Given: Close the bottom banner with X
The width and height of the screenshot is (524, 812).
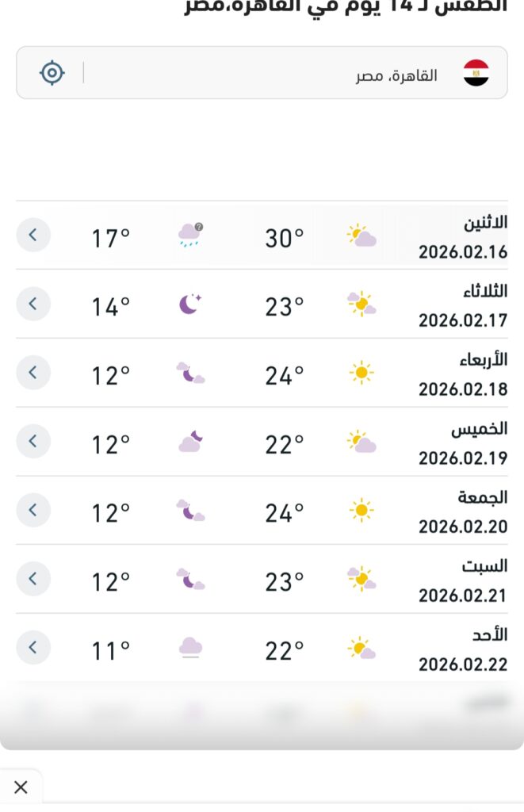Looking at the screenshot, I should pyautogui.click(x=21, y=787).
